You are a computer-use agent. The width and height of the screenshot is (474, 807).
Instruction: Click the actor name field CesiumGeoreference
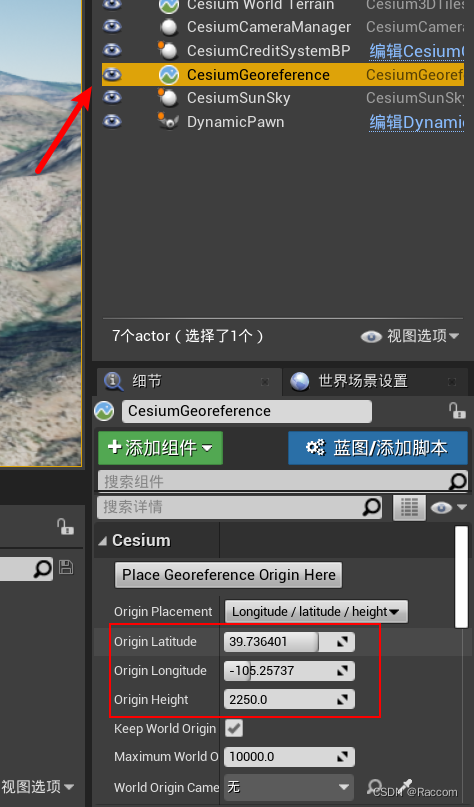247,411
